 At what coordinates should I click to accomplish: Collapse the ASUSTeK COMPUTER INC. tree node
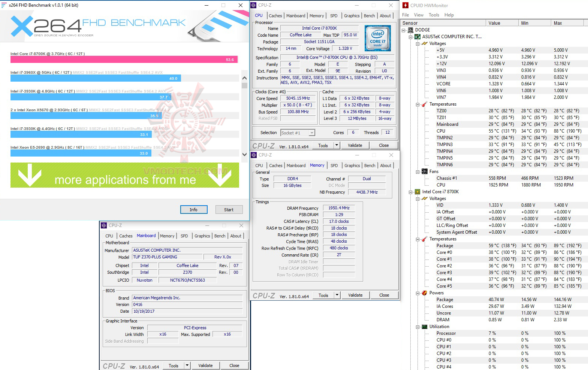point(411,37)
